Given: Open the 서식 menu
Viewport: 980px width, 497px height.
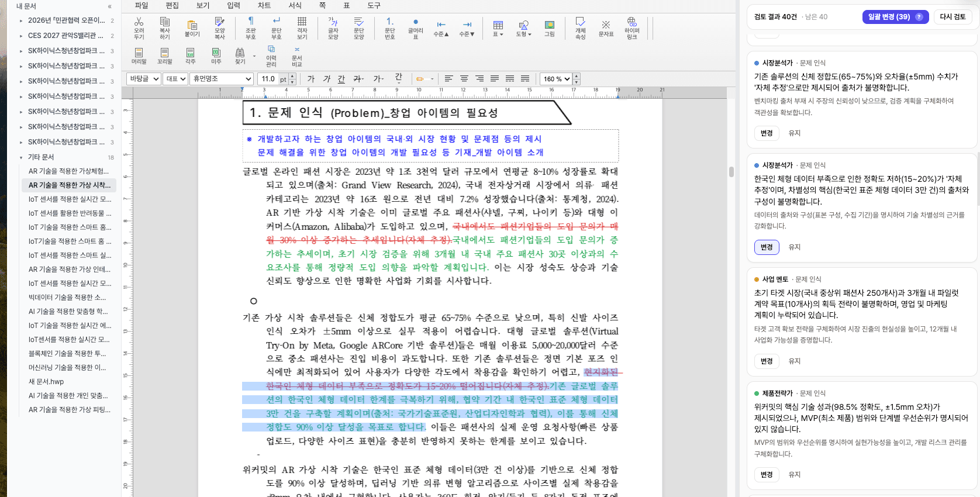Looking at the screenshot, I should 295,5.
